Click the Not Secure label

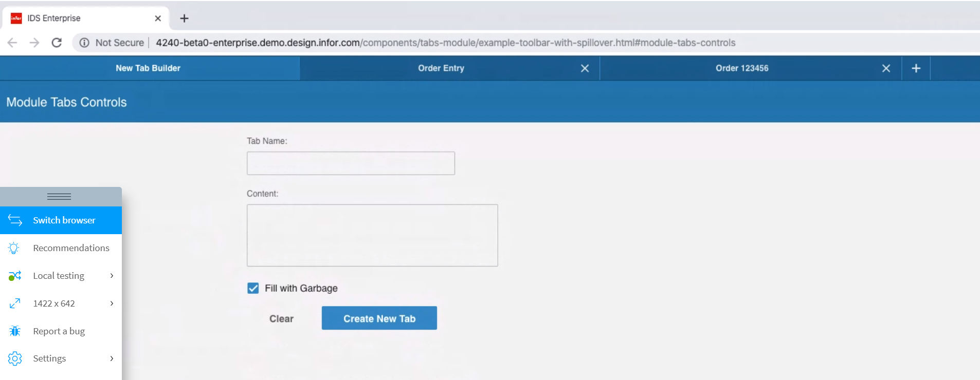[x=119, y=43]
